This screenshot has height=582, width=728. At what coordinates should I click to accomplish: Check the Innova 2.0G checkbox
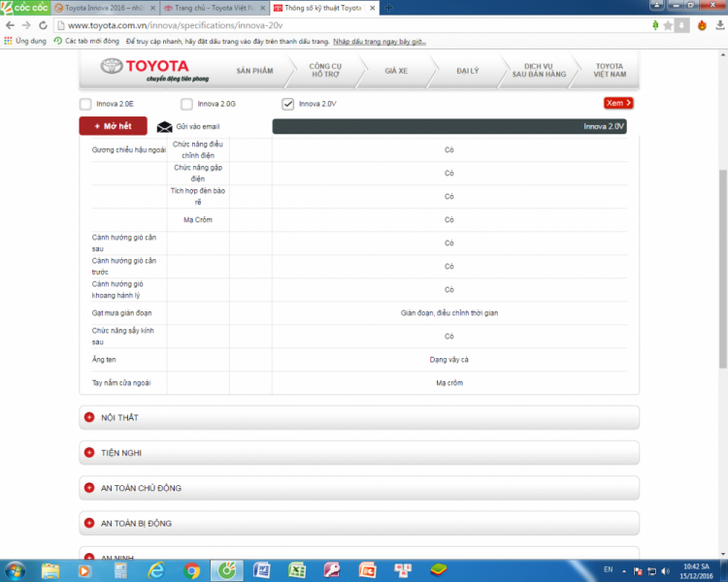[186, 104]
